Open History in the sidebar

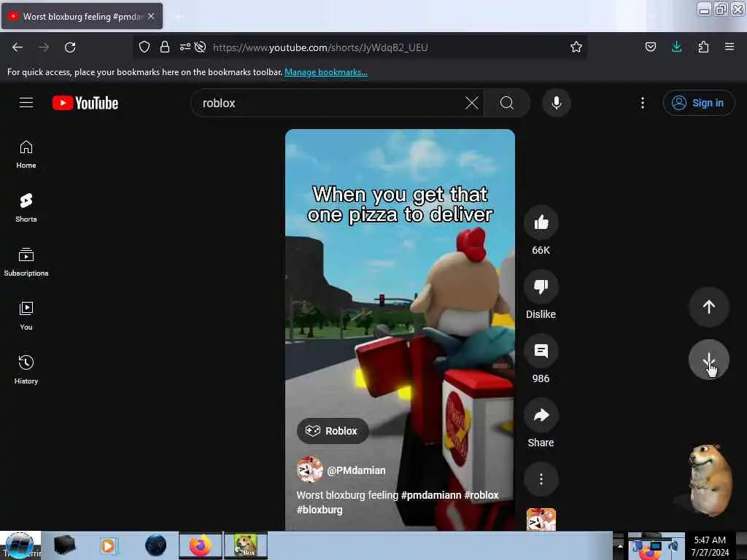pyautogui.click(x=26, y=370)
